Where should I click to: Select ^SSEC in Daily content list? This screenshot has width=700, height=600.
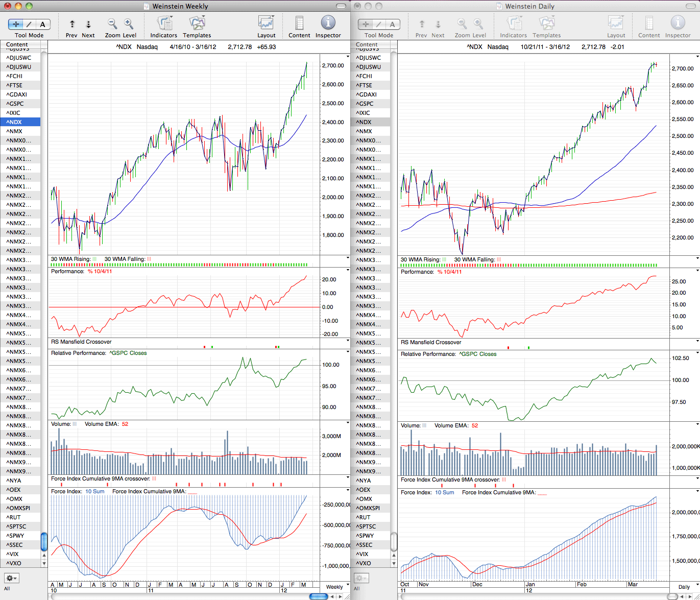tap(370, 545)
